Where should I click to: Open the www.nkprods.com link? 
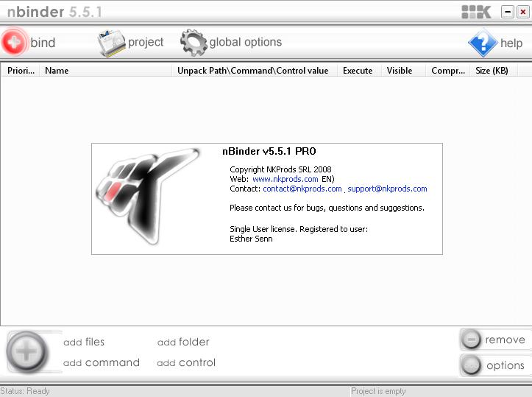(x=285, y=179)
